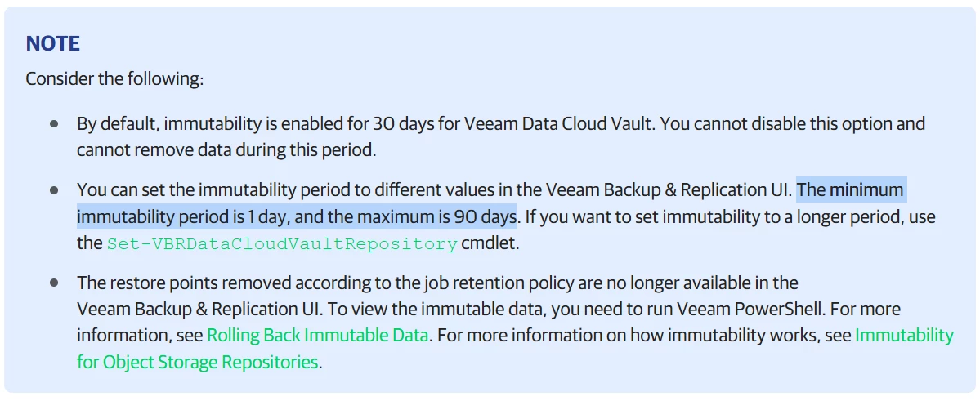Click the 'Veeam Data Cloud Vault' text
The width and height of the screenshot is (980, 401).
[560, 124]
